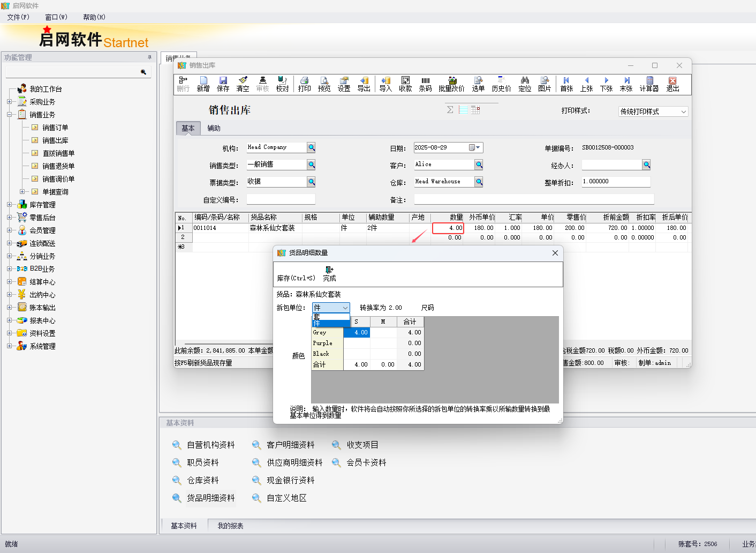
Task: Click 设置 (Settings) in the toolbar
Action: point(344,84)
